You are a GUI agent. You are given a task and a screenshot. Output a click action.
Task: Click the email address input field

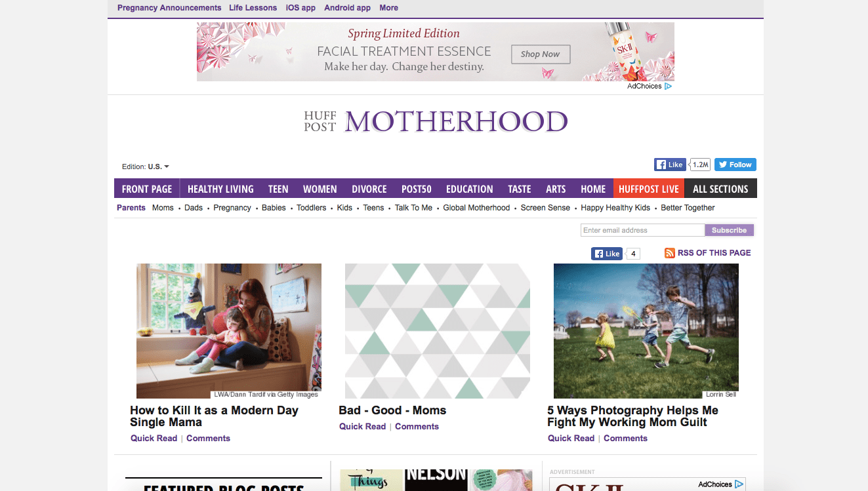tap(642, 230)
